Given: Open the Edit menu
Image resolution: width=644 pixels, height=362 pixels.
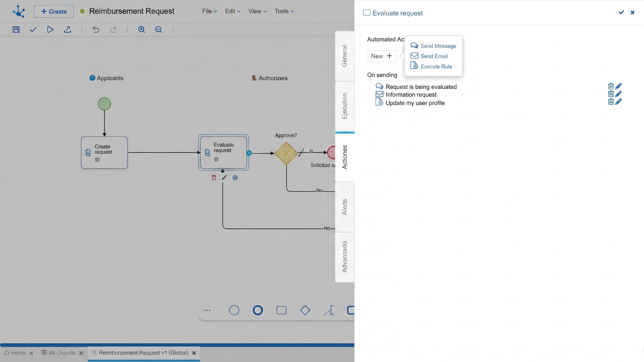Looking at the screenshot, I should pos(233,11).
